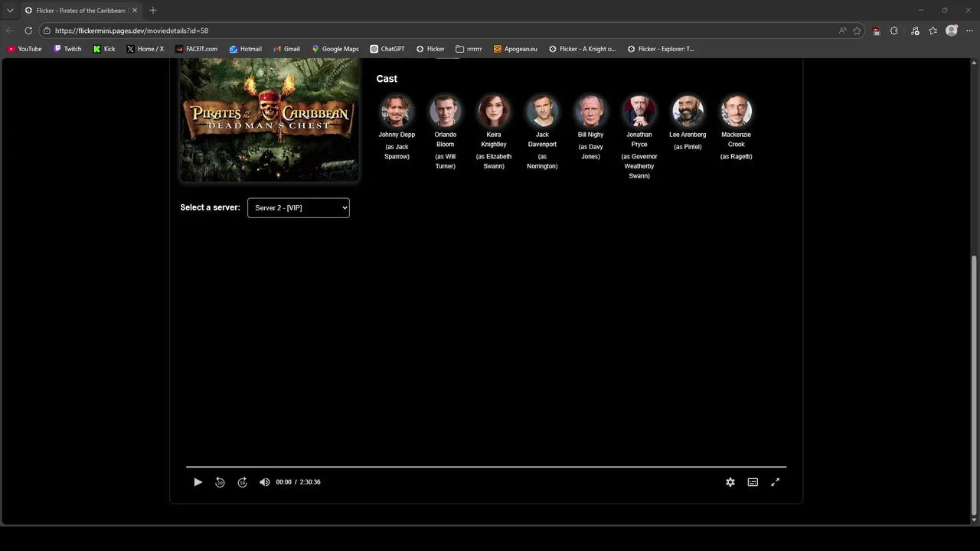The height and width of the screenshot is (551, 980).
Task: Open the server selection dropdown
Action: pyautogui.click(x=298, y=207)
